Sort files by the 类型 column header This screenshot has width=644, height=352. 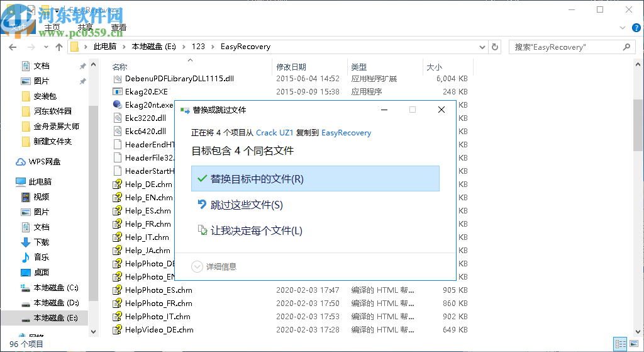pos(359,67)
